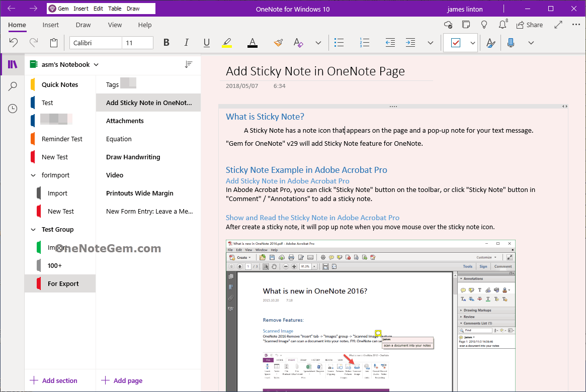Open recent notes clock icon
This screenshot has height=392, width=586.
click(x=13, y=109)
